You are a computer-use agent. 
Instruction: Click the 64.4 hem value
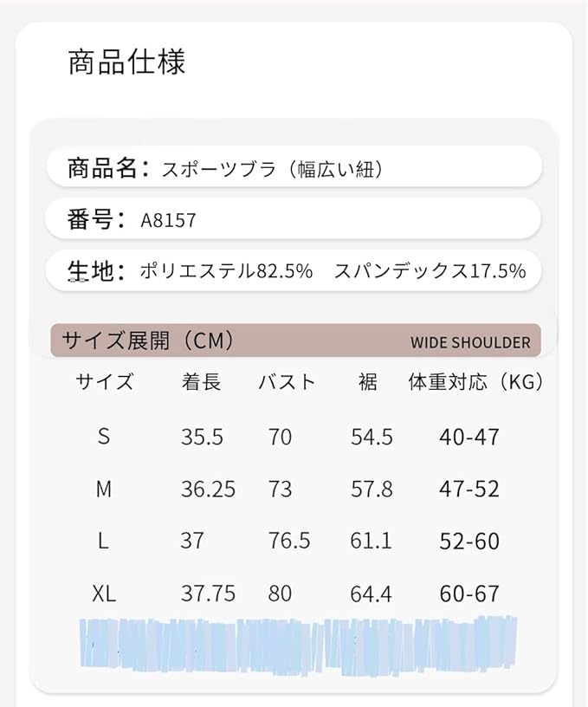pos(372,593)
